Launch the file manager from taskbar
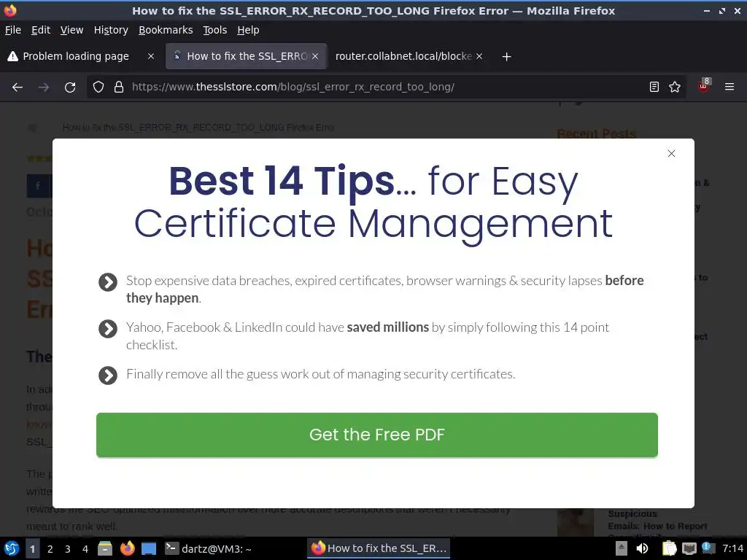Image resolution: width=747 pixels, height=560 pixels. pyautogui.click(x=105, y=548)
